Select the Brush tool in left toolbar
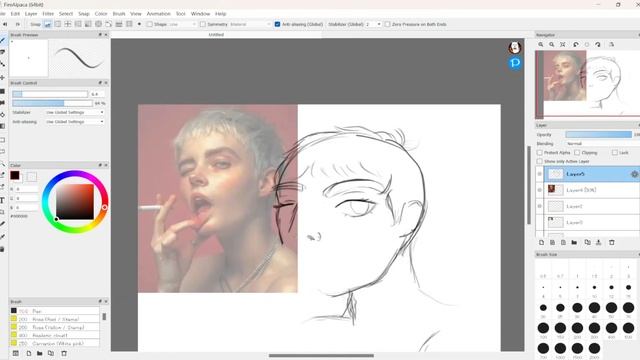The image size is (640, 360). pyautogui.click(x=2, y=40)
